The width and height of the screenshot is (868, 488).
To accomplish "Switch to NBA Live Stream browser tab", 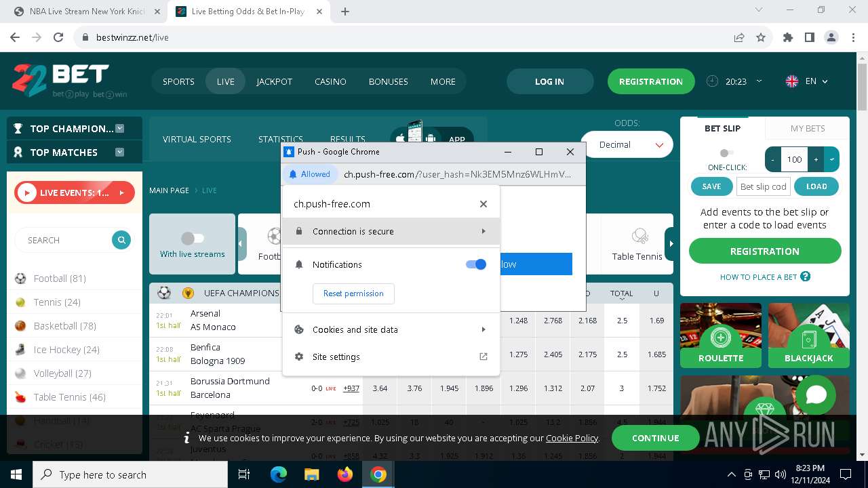I will [x=87, y=12].
